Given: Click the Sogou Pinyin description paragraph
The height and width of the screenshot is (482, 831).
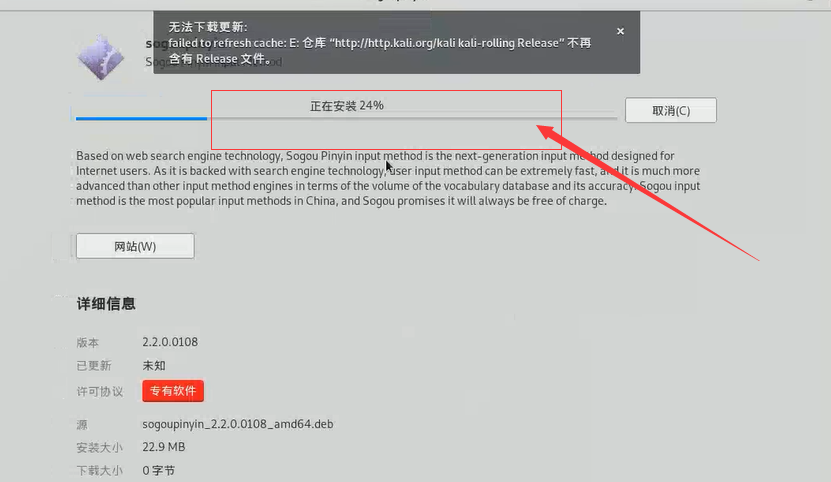Looking at the screenshot, I should (x=388, y=178).
